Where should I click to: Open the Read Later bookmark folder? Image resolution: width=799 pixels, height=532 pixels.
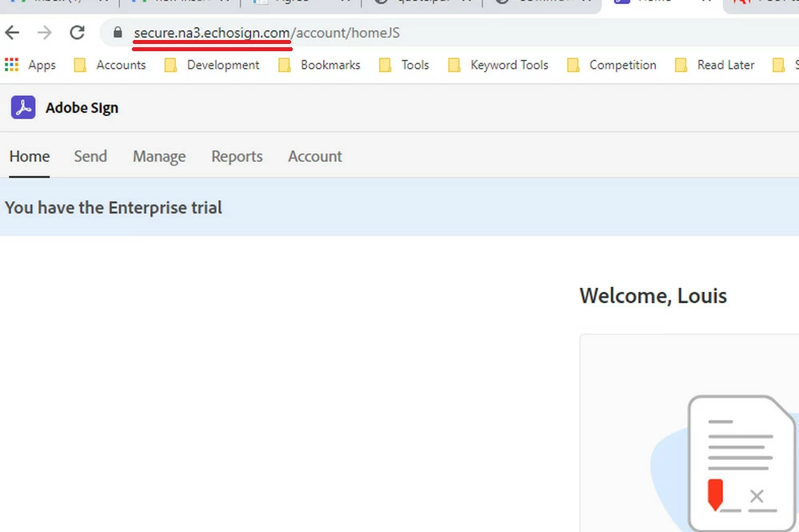pos(715,65)
